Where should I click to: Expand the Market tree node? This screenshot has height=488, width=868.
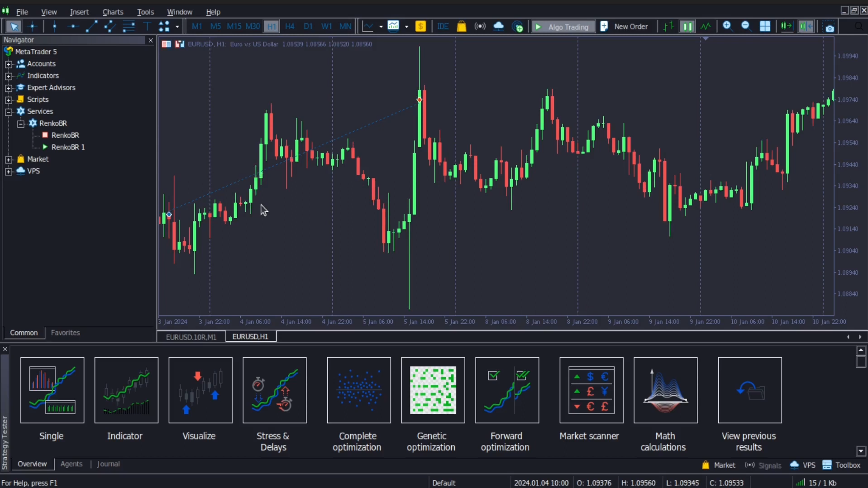pyautogui.click(x=8, y=159)
